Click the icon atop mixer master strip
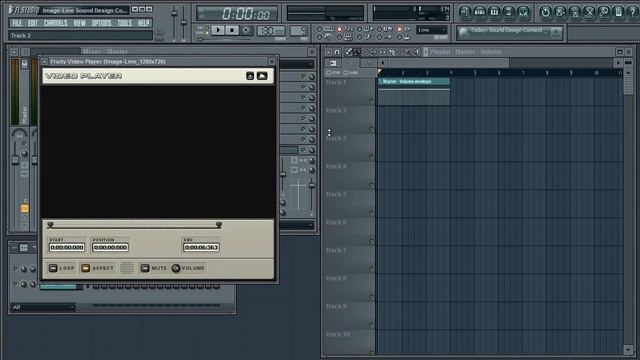The height and width of the screenshot is (360, 640). (x=24, y=64)
